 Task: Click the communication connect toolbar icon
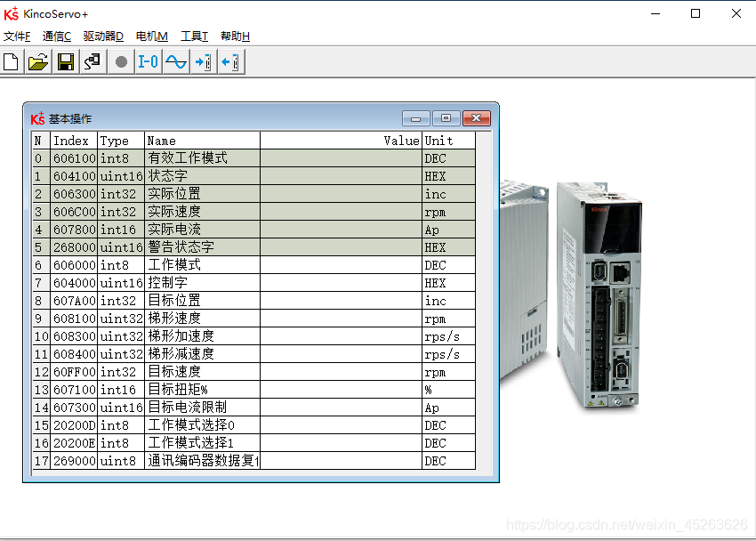coord(92,62)
